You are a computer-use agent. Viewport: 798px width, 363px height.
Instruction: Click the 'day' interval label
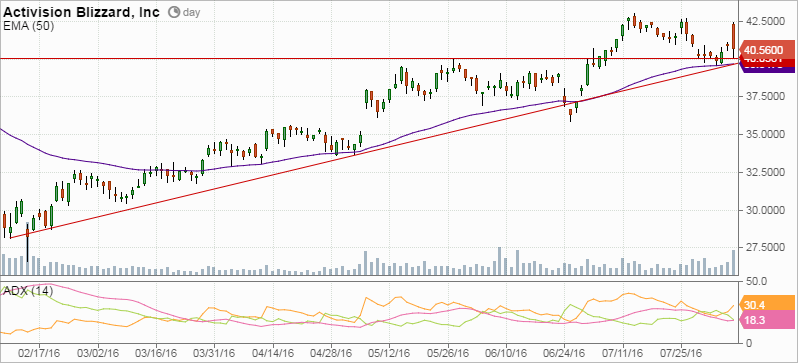point(190,12)
